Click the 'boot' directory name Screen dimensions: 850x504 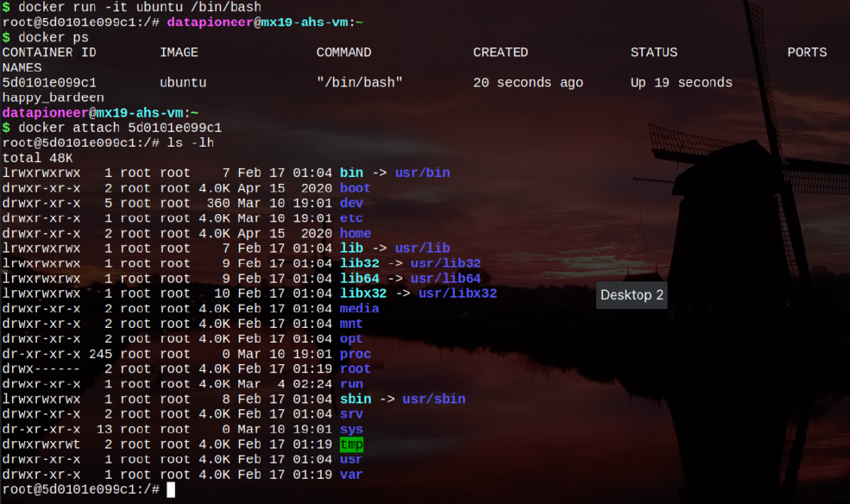click(x=355, y=188)
